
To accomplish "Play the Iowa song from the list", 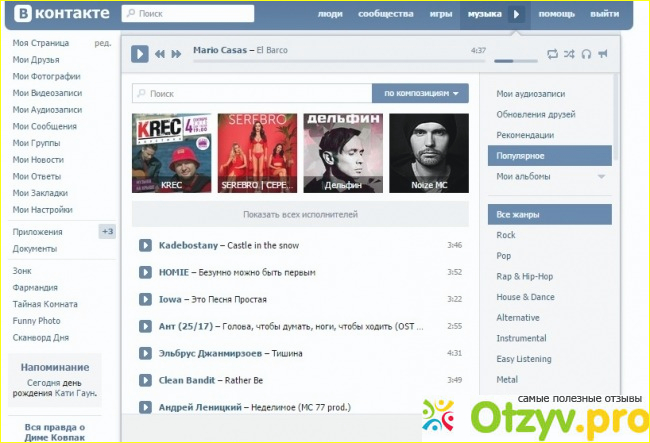I will (145, 299).
